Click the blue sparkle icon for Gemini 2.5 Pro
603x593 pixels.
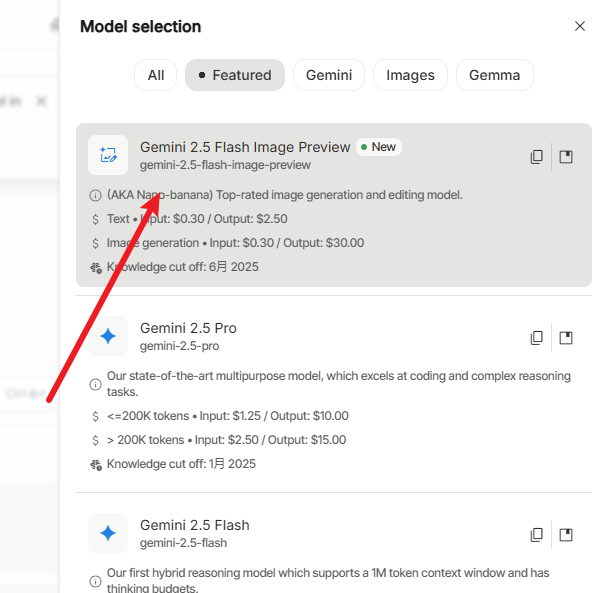108,336
